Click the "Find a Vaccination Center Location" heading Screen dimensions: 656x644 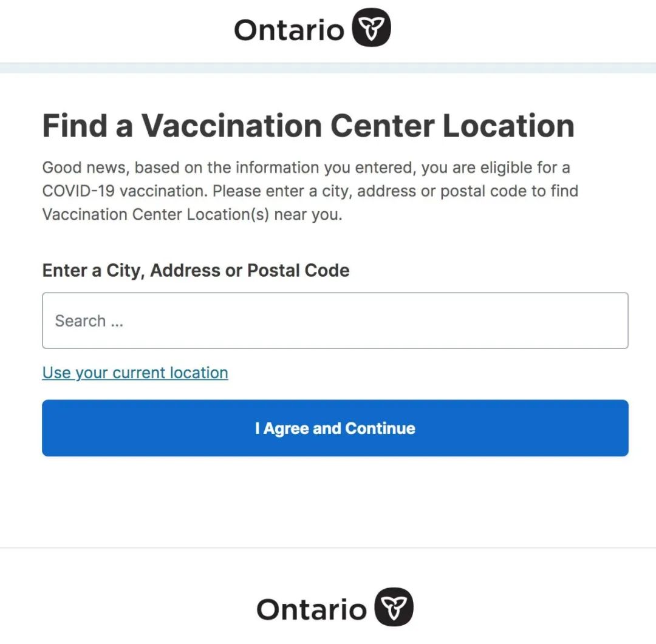click(309, 126)
